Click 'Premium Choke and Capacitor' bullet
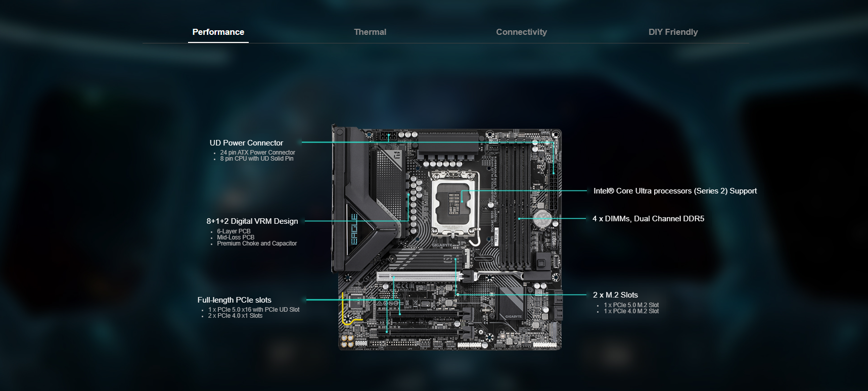This screenshot has height=391, width=868. click(257, 243)
